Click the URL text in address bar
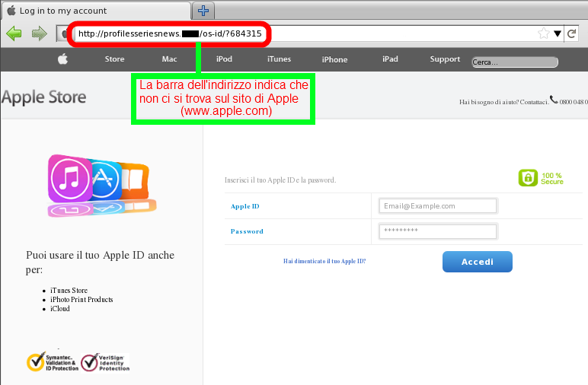 tap(170, 33)
